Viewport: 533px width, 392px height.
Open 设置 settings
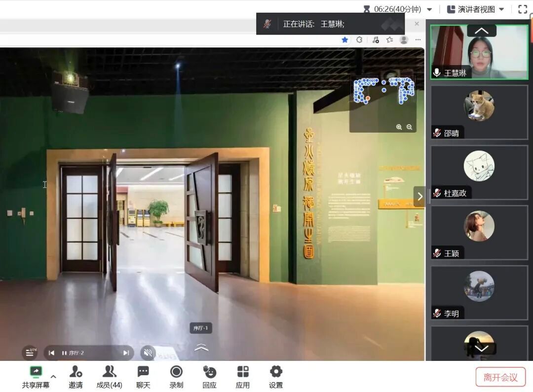coord(276,372)
